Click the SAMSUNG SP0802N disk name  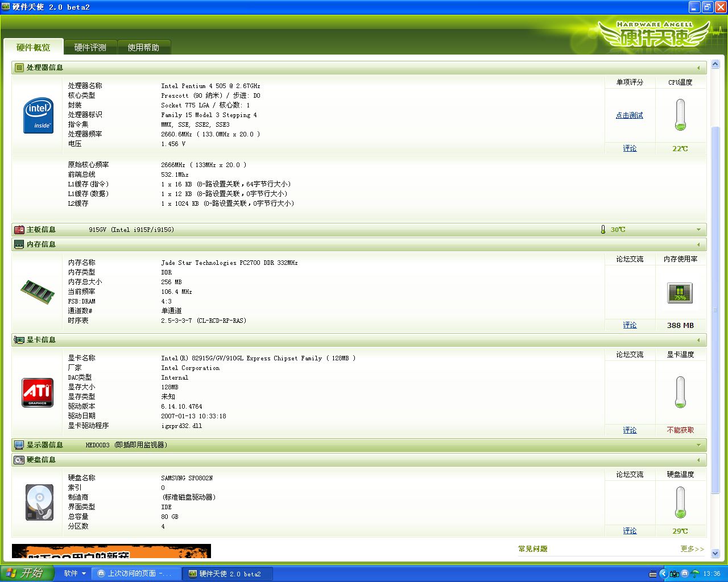(187, 478)
